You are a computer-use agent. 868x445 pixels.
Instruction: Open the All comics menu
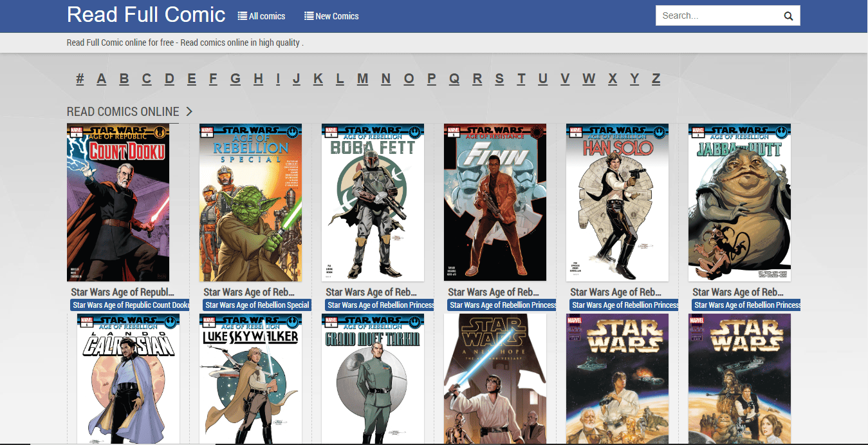pos(265,15)
